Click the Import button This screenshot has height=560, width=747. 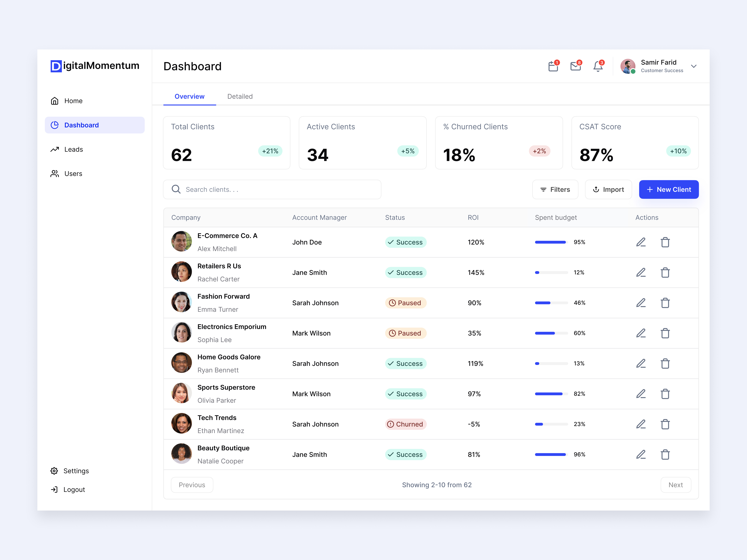click(609, 189)
